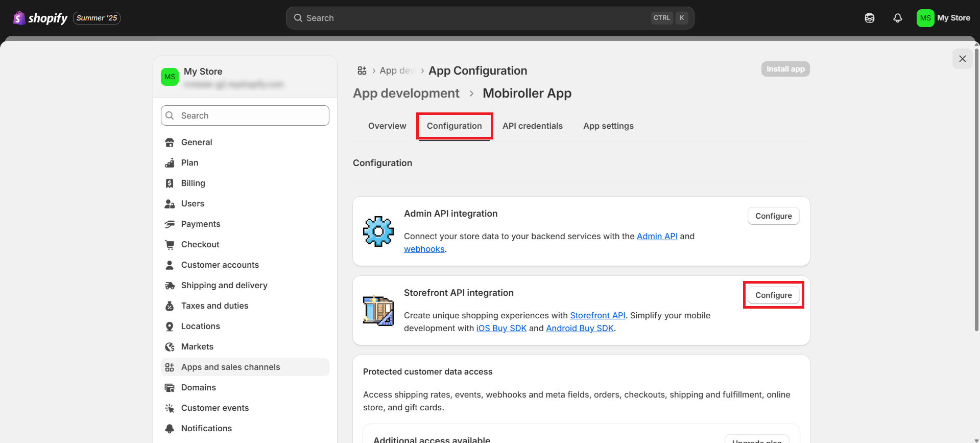Configure the Admin API integration
Viewport: 980px width, 443px height.
pos(773,216)
